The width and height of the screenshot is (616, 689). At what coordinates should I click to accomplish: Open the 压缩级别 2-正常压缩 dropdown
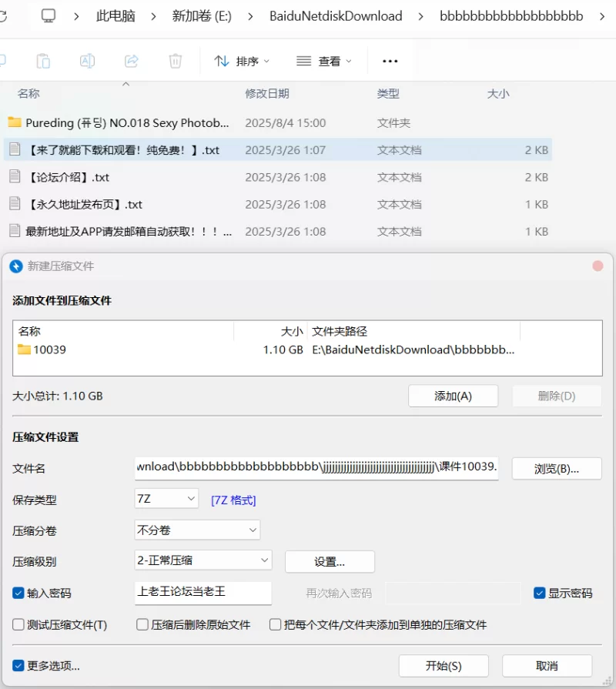203,560
